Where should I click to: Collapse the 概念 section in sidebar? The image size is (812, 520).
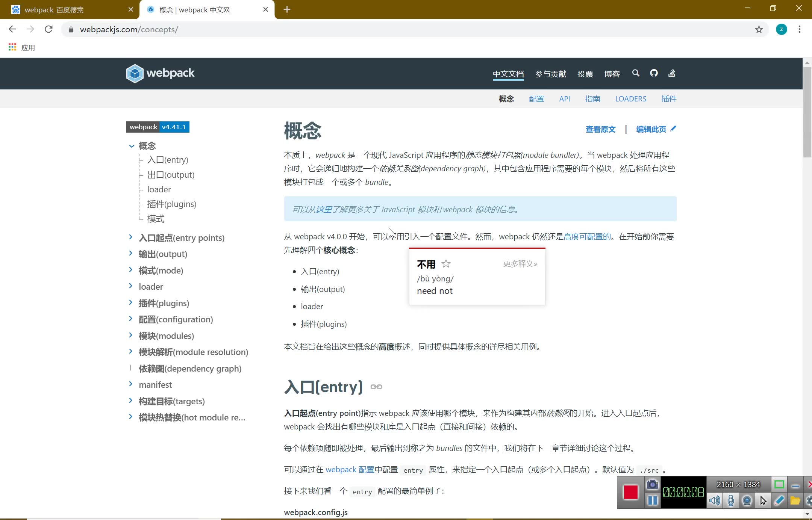tap(132, 146)
